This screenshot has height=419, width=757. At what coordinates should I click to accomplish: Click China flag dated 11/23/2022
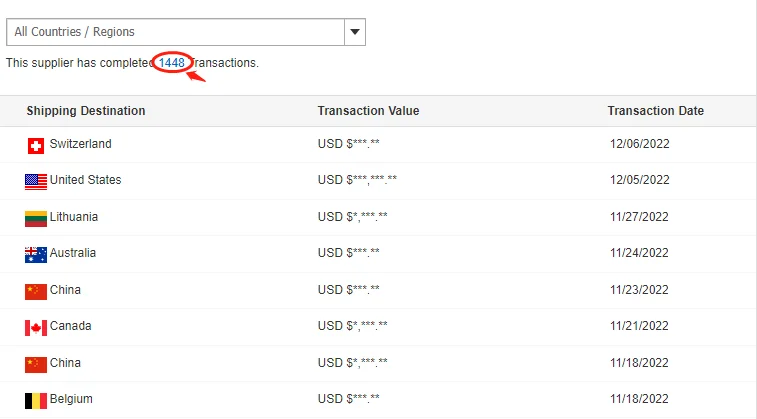pos(36,291)
